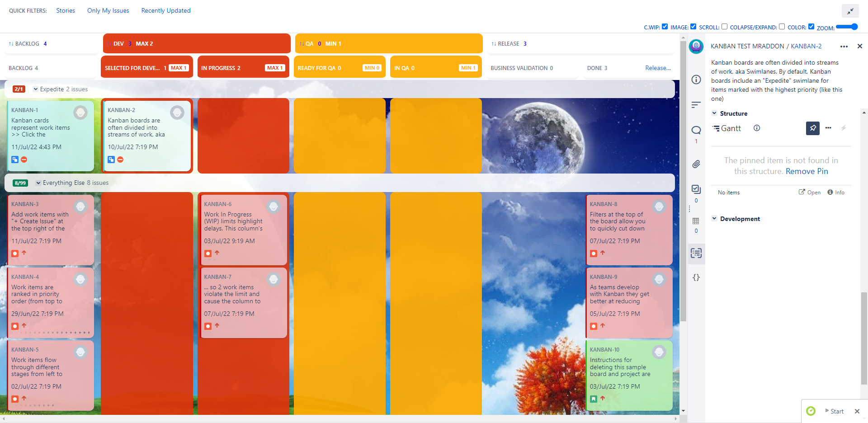The height and width of the screenshot is (423, 868).
Task: Enable the SCROLL checkbox
Action: [x=724, y=27]
